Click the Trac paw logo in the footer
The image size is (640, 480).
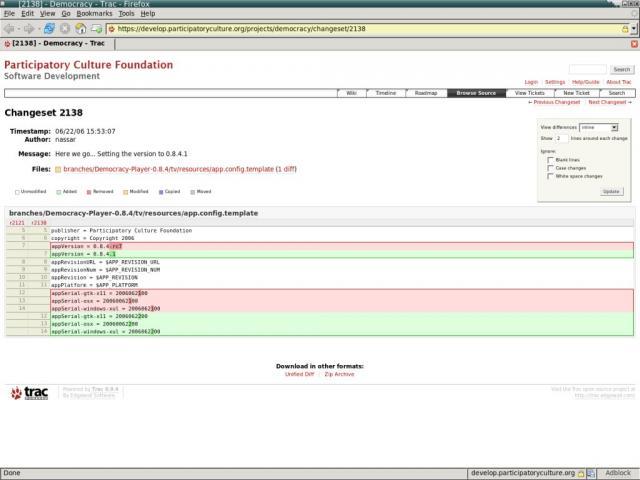[x=29, y=393]
